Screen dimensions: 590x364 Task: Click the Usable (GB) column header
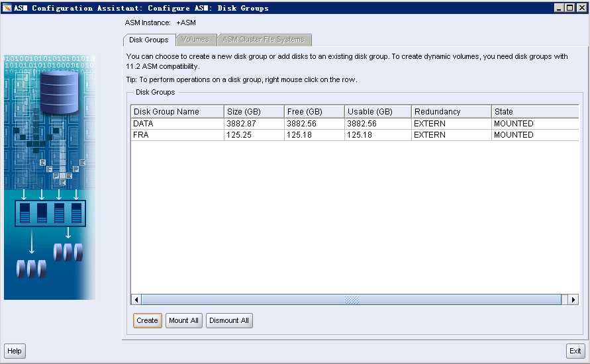click(378, 112)
